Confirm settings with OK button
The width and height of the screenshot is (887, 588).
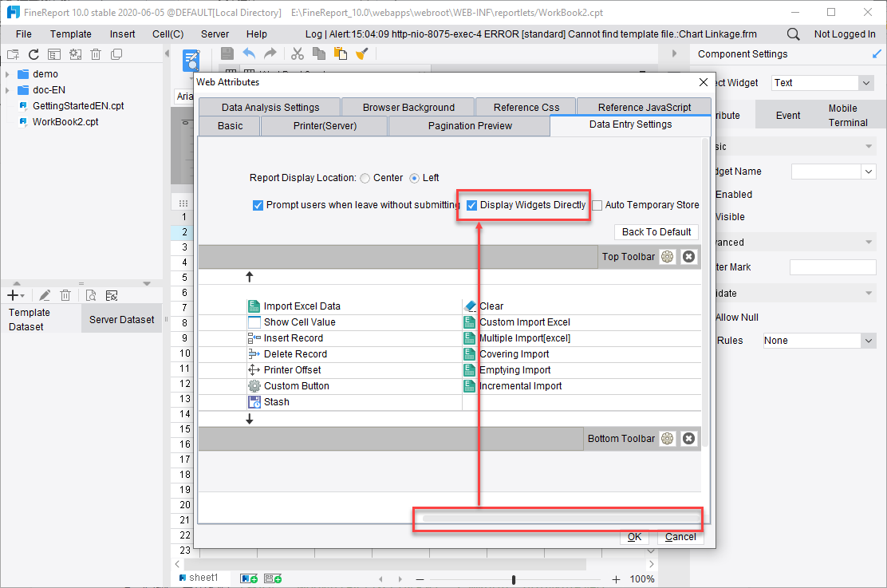(x=635, y=536)
